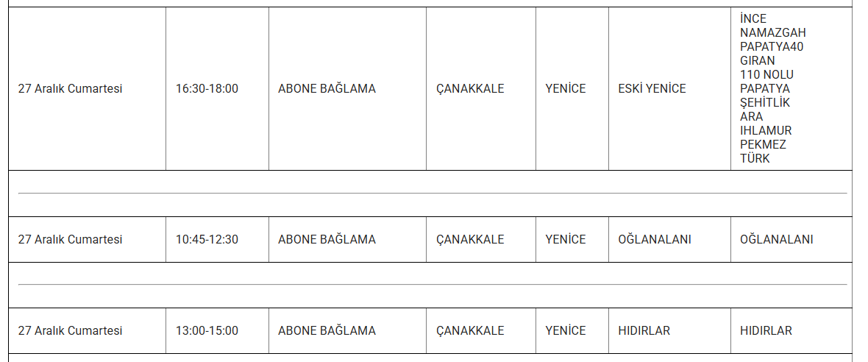Click the date in the 13:00-15:00 row
Viewport: 868px width, 362px height.
(70, 331)
